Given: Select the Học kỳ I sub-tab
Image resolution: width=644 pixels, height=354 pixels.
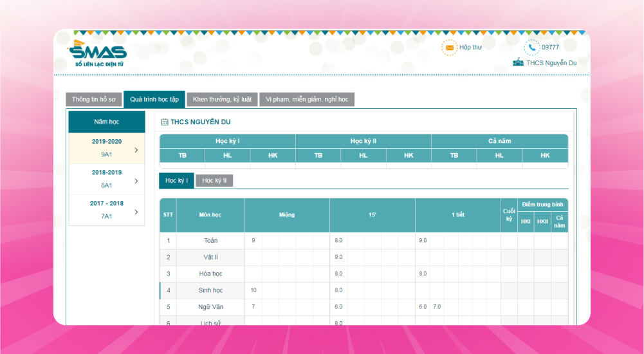Looking at the screenshot, I should click(177, 180).
